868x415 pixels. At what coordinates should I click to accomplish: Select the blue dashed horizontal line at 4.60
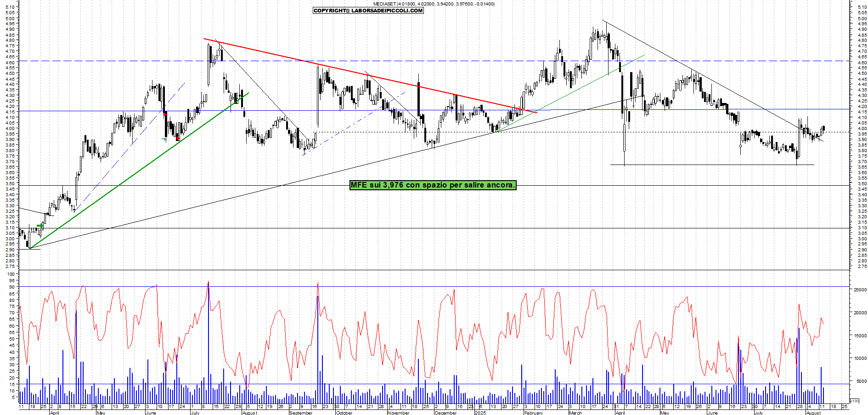click(x=434, y=61)
